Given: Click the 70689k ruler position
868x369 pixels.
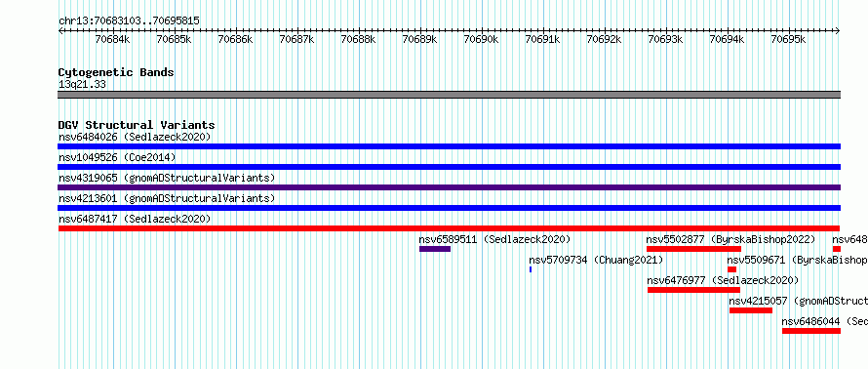Looking at the screenshot, I should pos(420,39).
